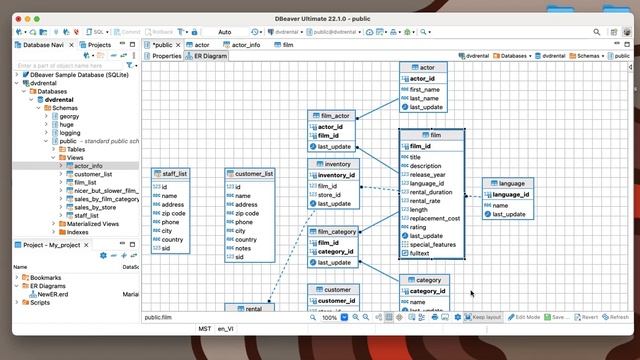This screenshot has height=360, width=640.
Task: Open the transaction log clock icon
Action: [x=255, y=32]
